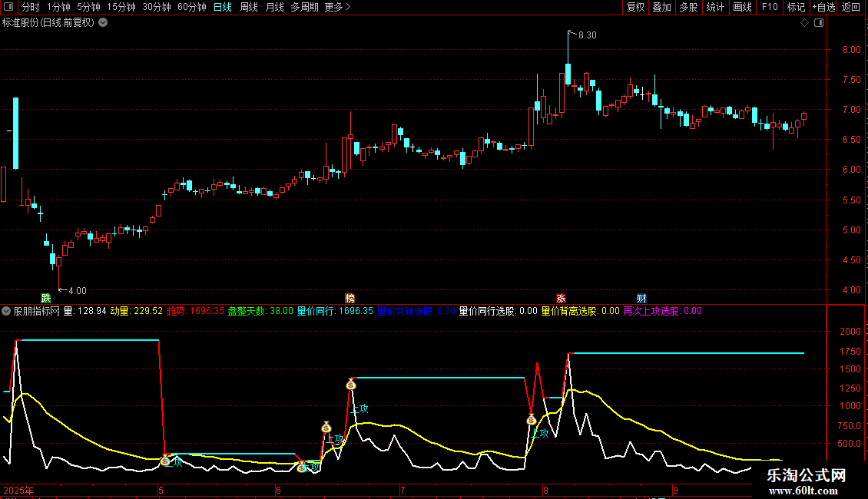Click the 返回 back button
The height and width of the screenshot is (499, 868).
pos(851,7)
